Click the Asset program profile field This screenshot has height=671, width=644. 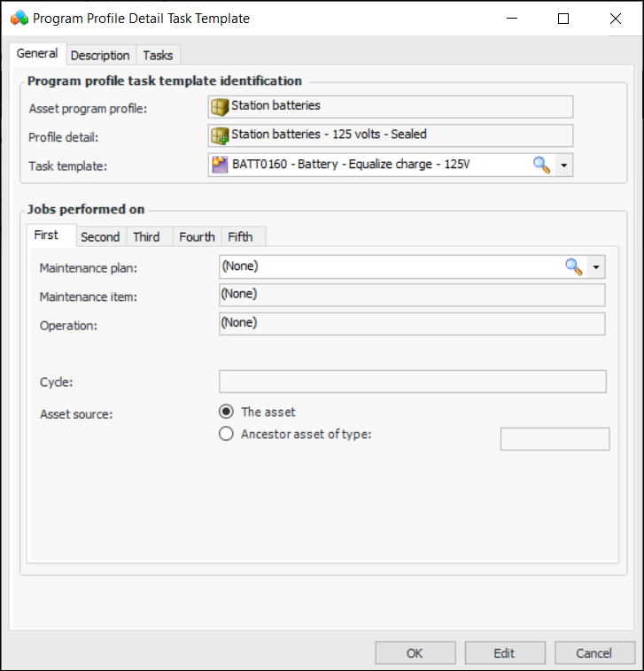coord(391,107)
